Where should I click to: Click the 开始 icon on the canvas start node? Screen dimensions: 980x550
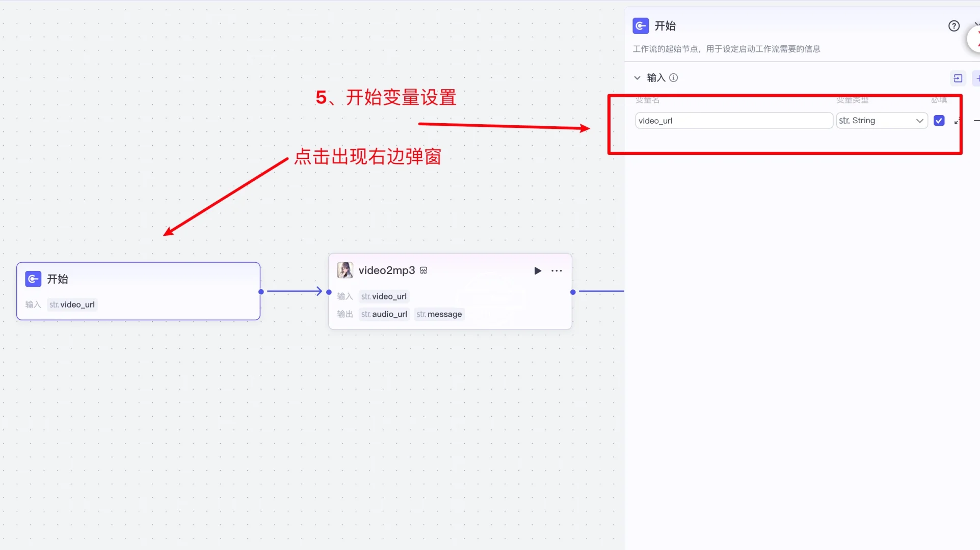33,279
